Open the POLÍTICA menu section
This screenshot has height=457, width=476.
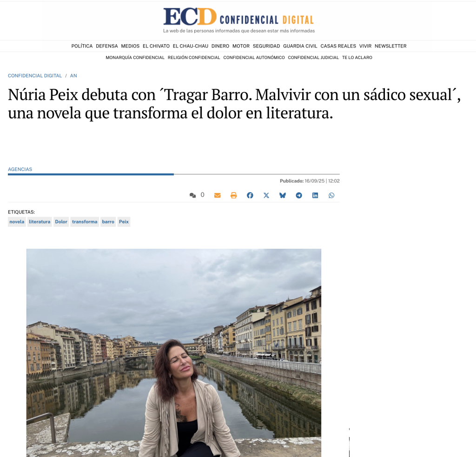pyautogui.click(x=82, y=46)
